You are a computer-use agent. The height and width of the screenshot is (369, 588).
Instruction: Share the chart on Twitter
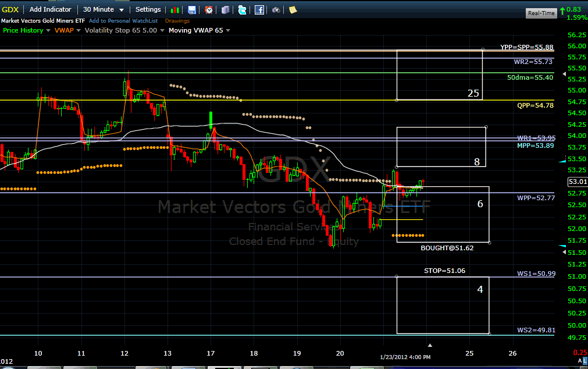tap(243, 10)
